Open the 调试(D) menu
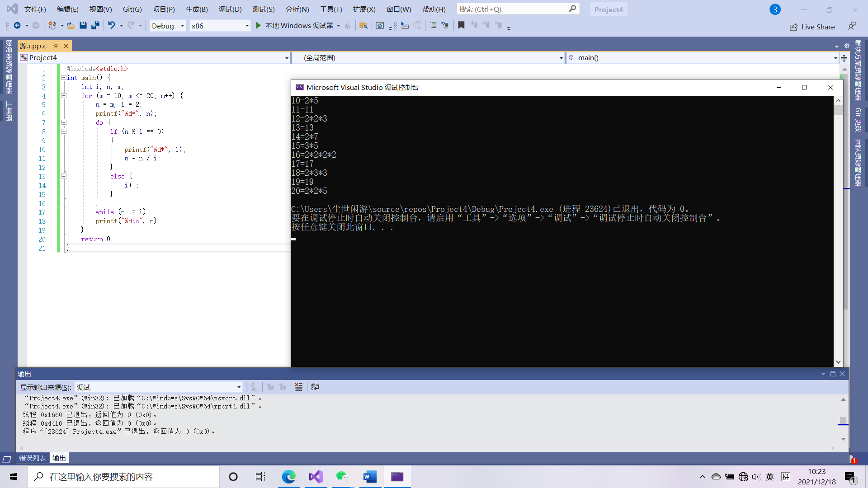Viewport: 868px width, 488px height. pyautogui.click(x=230, y=9)
